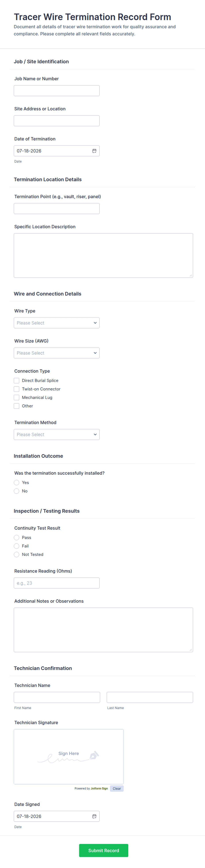Open calendar picker for Date Signed
205x868 pixels.
(94, 816)
